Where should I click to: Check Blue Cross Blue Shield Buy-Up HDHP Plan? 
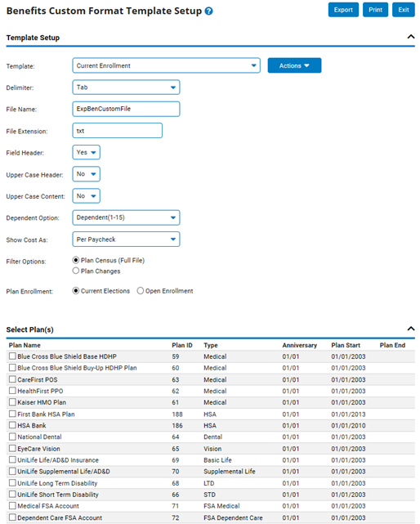point(12,368)
